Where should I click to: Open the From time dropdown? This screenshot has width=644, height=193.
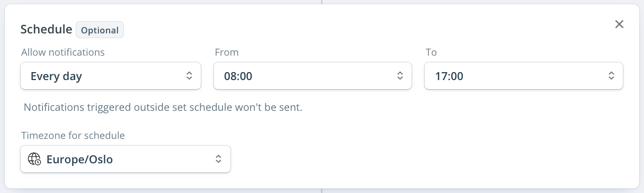312,76
